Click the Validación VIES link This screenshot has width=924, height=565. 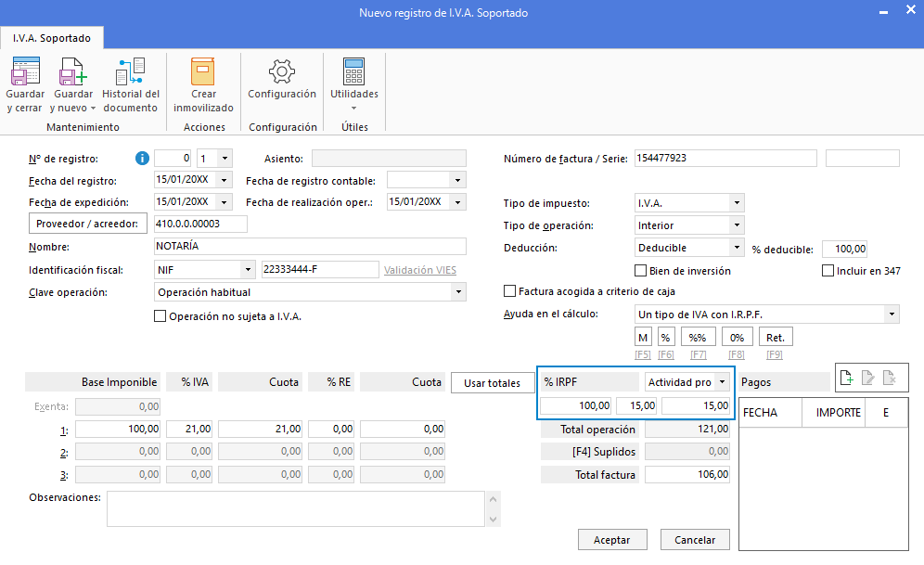(x=420, y=270)
